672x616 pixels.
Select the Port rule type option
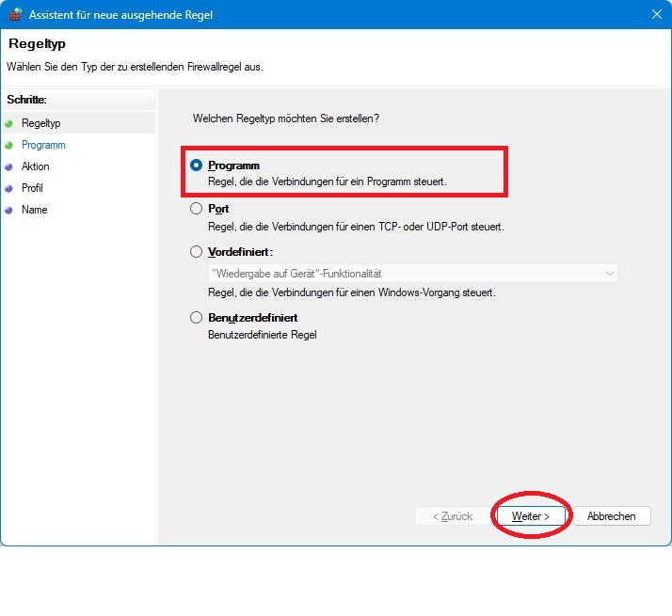(x=197, y=209)
